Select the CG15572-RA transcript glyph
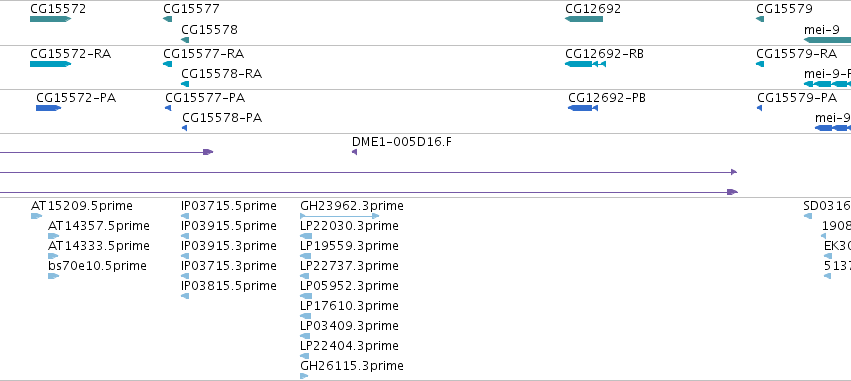Viewport: 851px width, 381px height. point(50,64)
